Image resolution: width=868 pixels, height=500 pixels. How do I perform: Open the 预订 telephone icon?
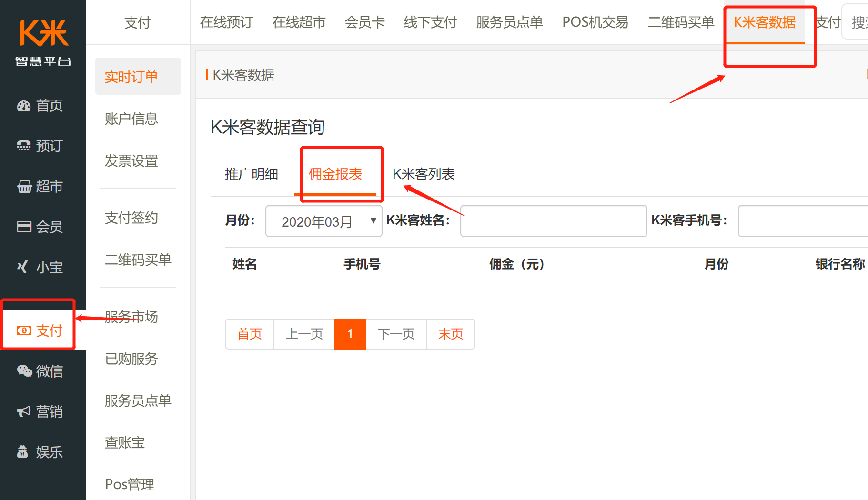[x=24, y=146]
